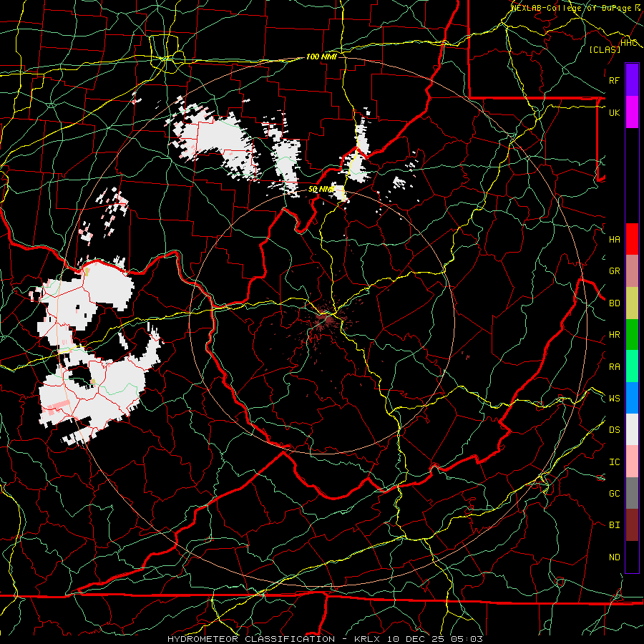644x644 pixels.
Task: Click the RA light-green legend color block
Action: (632, 366)
